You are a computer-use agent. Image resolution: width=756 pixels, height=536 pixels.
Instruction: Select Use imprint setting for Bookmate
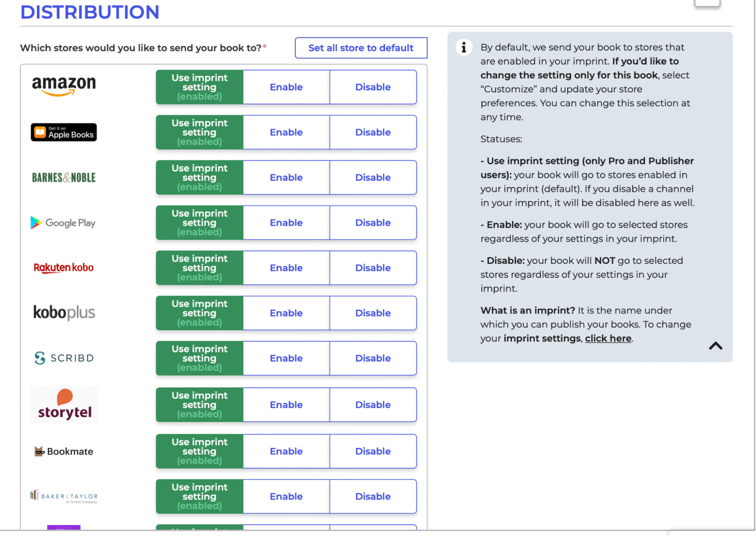point(200,451)
